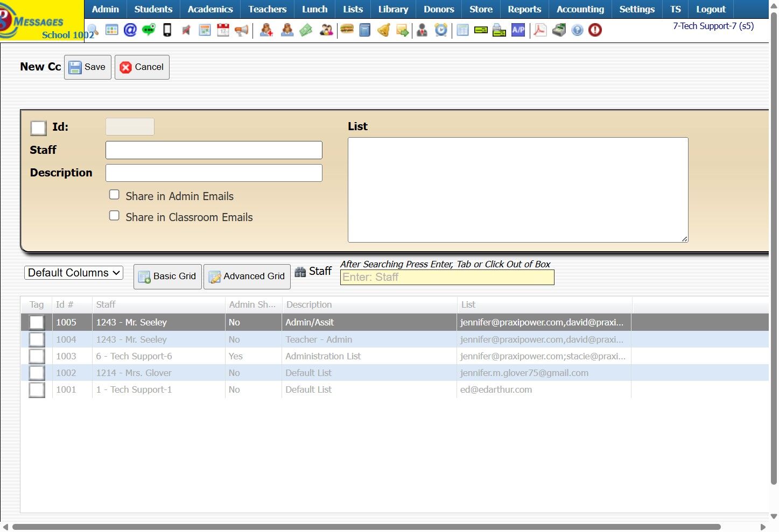Open the mobile phone icon in toolbar
This screenshot has width=779, height=532.
[167, 30]
